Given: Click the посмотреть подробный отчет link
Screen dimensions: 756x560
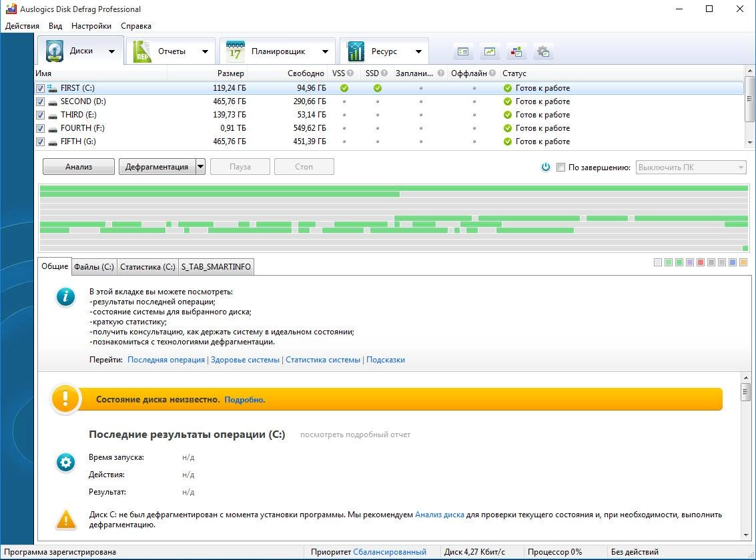Looking at the screenshot, I should click(x=356, y=435).
